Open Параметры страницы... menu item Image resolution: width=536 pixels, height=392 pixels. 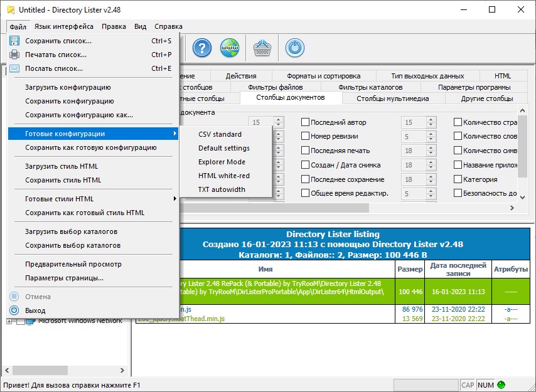[93, 278]
